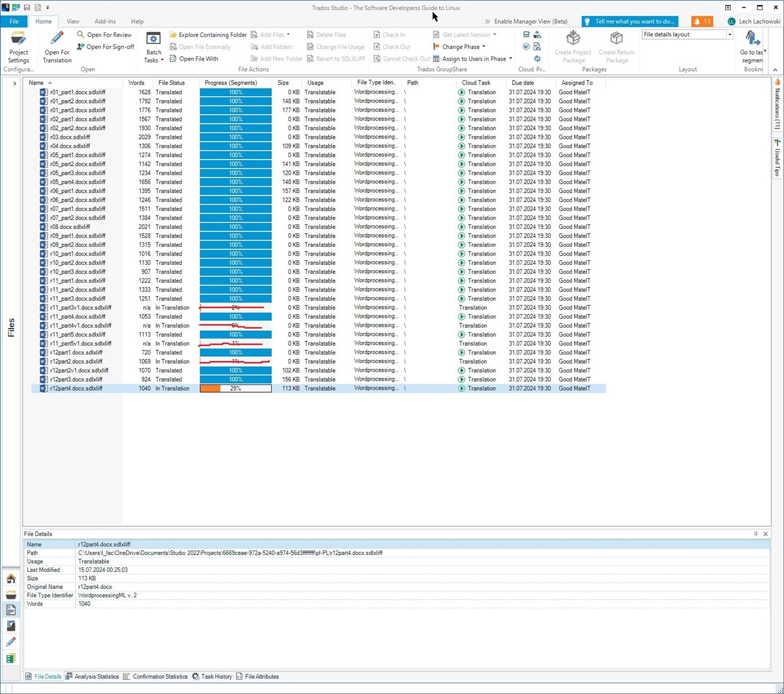This screenshot has height=694, width=784.
Task: Click Open For Review
Action: coord(109,34)
